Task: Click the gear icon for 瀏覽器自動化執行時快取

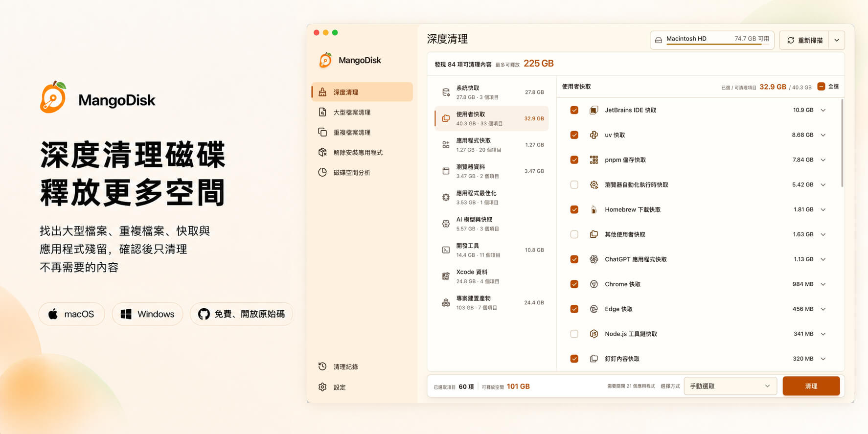Action: coord(594,185)
